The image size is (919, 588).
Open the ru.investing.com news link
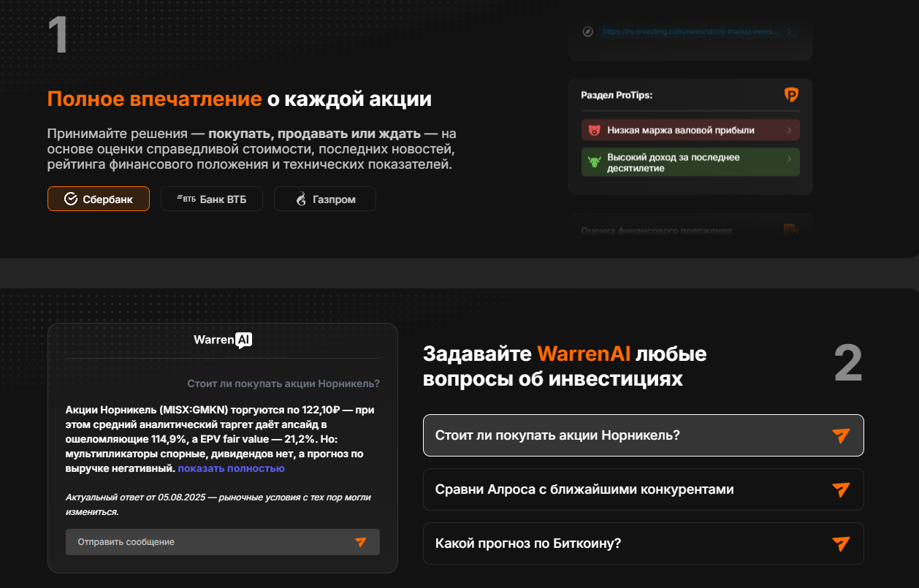(x=691, y=32)
